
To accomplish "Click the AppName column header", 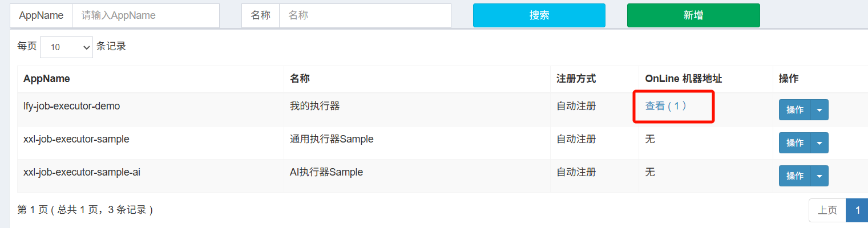I will (47, 79).
